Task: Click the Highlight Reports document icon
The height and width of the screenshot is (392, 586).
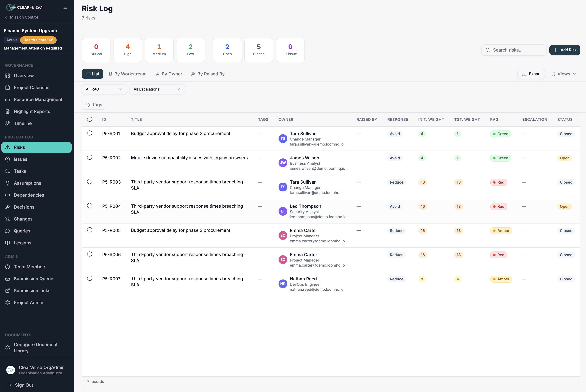Action: (x=8, y=111)
